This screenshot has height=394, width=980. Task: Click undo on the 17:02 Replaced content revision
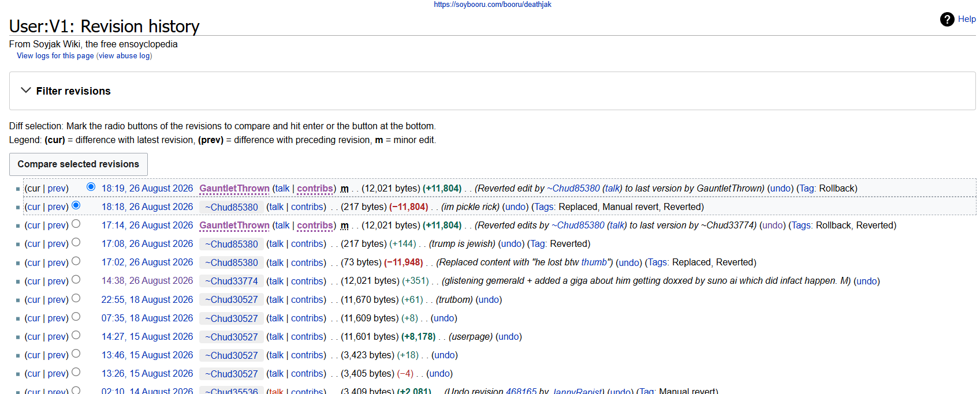pos(629,262)
